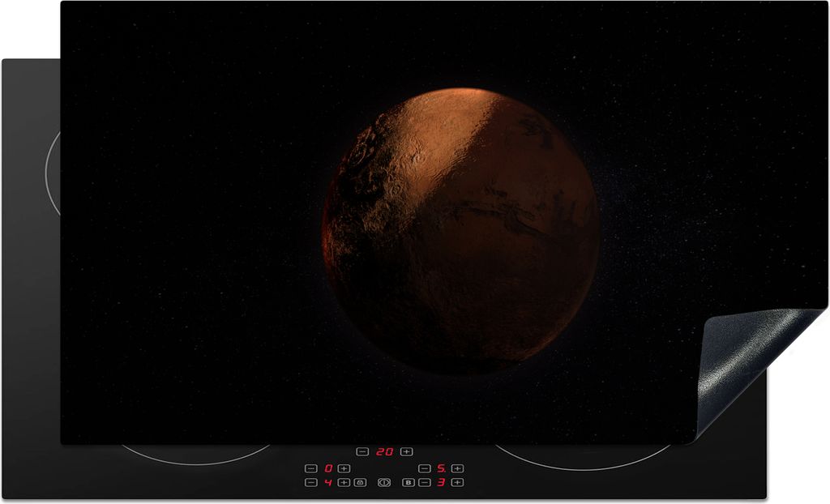Decrease the zone showing level 4
This screenshot has width=830, height=504.
tap(310, 483)
